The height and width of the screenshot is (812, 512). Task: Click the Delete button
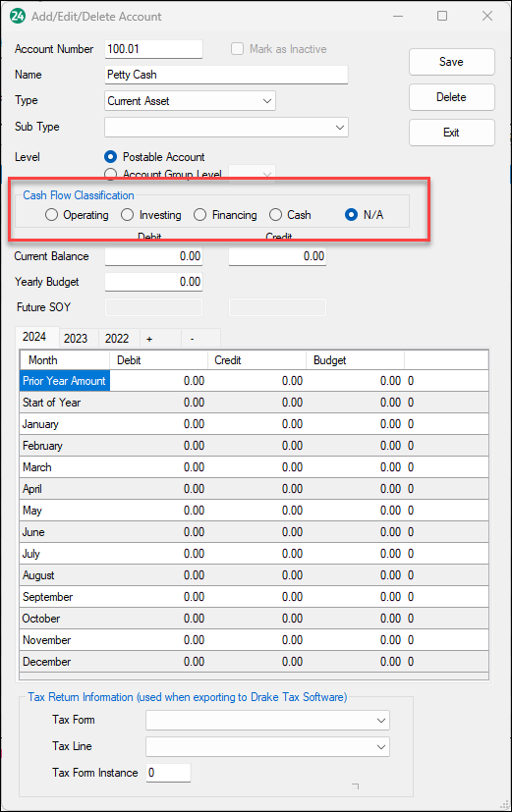451,97
